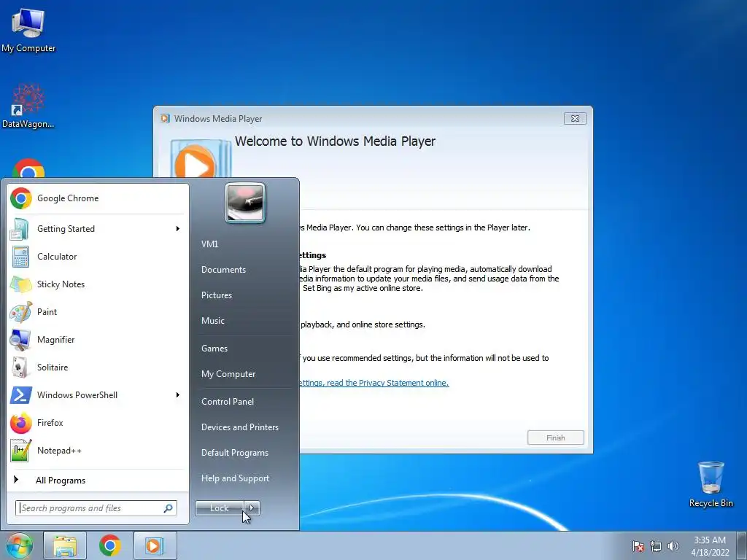Click the Windows Media Player title bar icon

tap(165, 119)
